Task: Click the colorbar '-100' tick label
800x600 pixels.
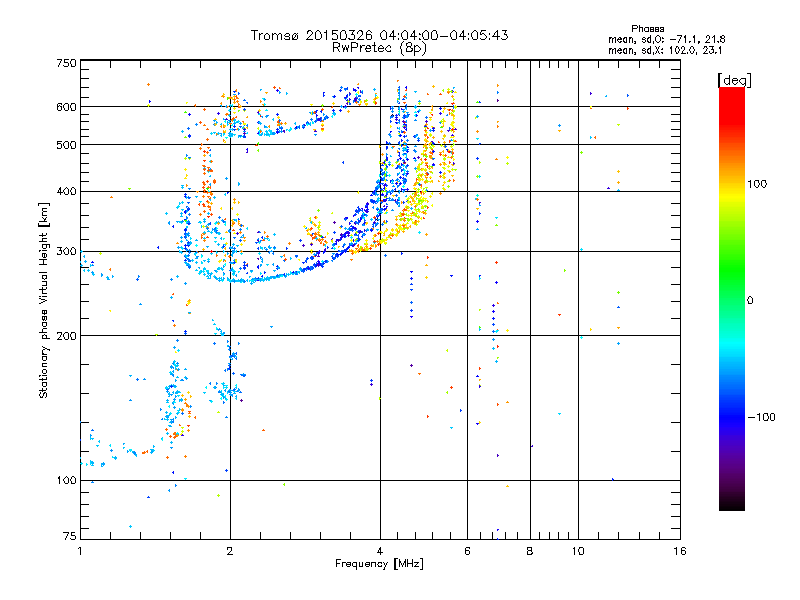Action: (x=762, y=417)
